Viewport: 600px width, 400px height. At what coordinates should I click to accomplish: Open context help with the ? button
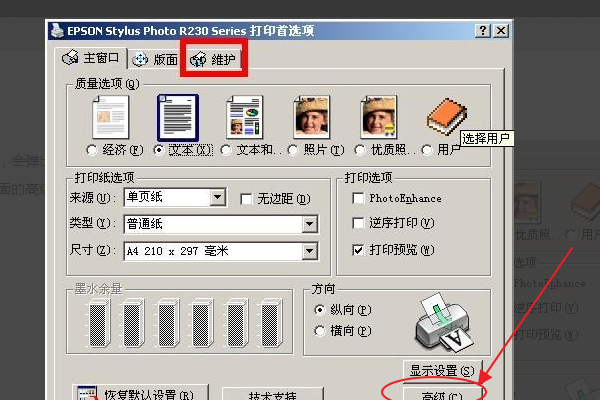coord(483,30)
